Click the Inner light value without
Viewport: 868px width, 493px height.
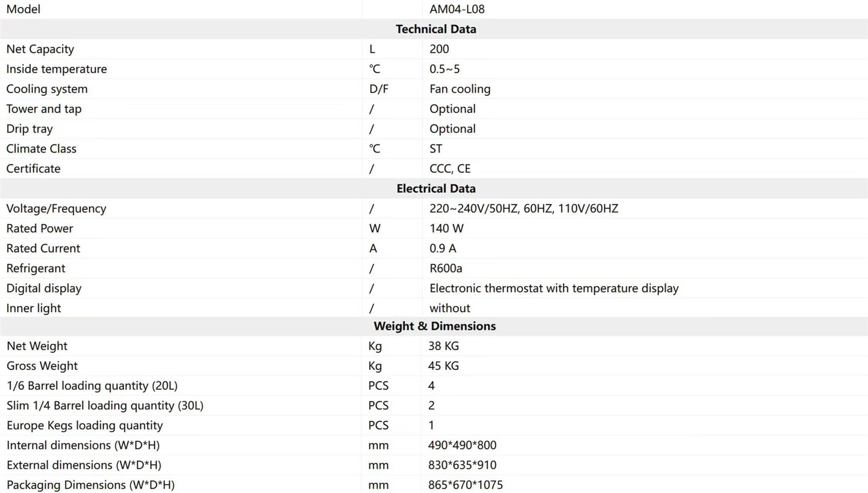point(450,308)
